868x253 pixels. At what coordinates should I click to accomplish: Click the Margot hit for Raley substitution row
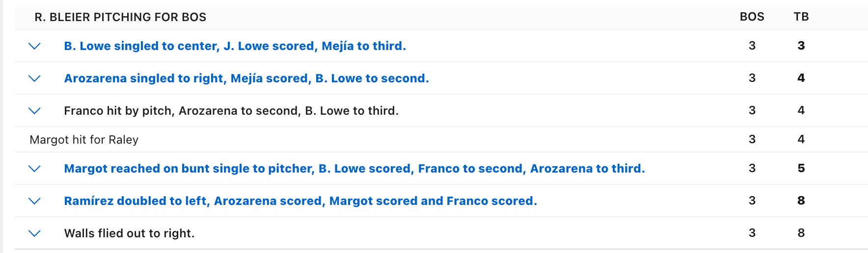84,140
